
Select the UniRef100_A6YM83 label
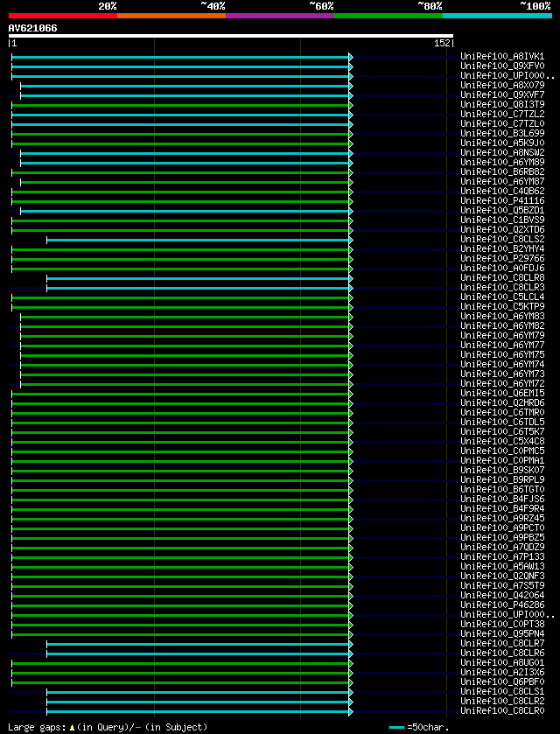point(503,317)
